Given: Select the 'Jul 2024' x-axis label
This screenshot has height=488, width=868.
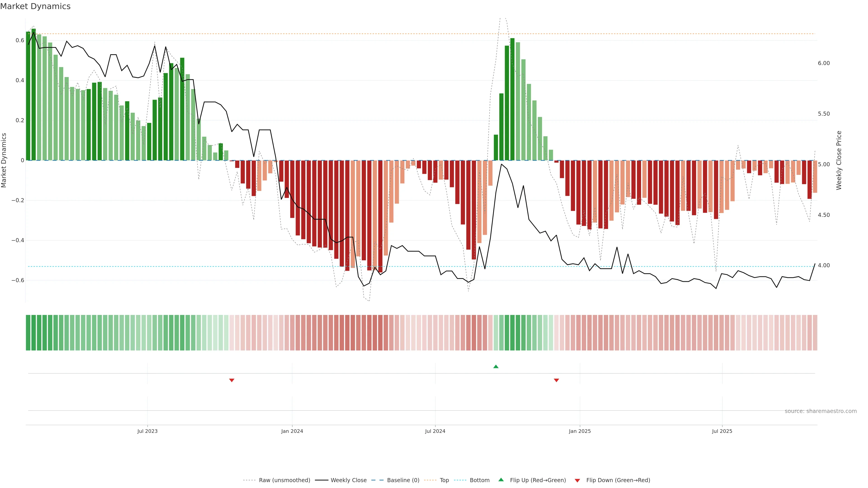Looking at the screenshot, I should pyautogui.click(x=435, y=431).
